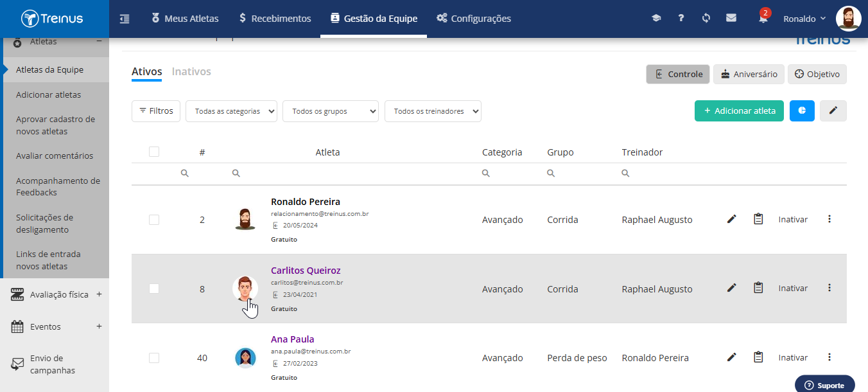Open the Ronaldo user account dropdown

804,19
